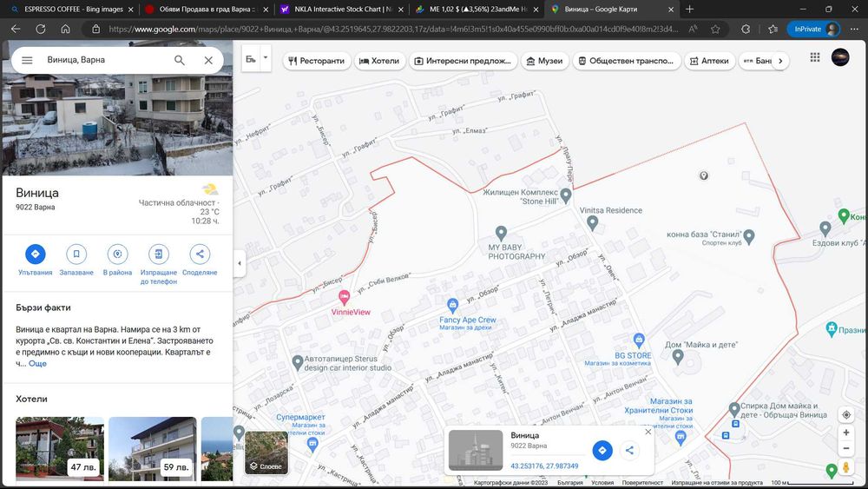The image size is (868, 489).
Task: Open the Google apps grid icon
Action: click(x=814, y=57)
